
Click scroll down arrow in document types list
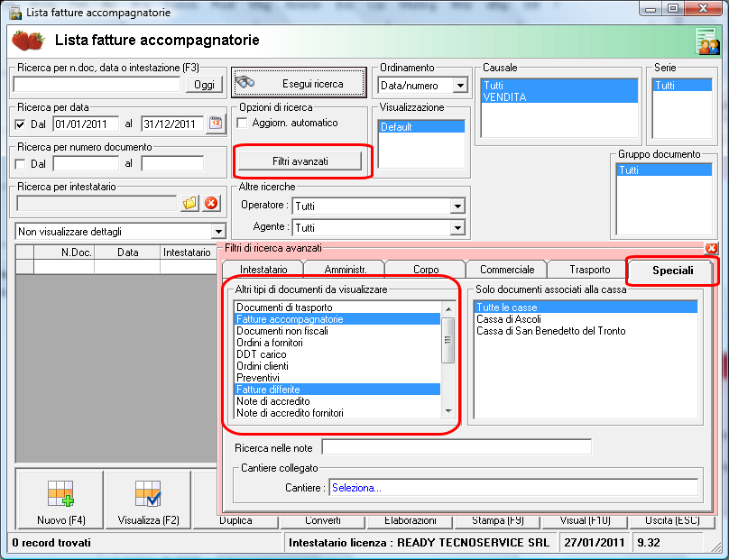pos(448,411)
